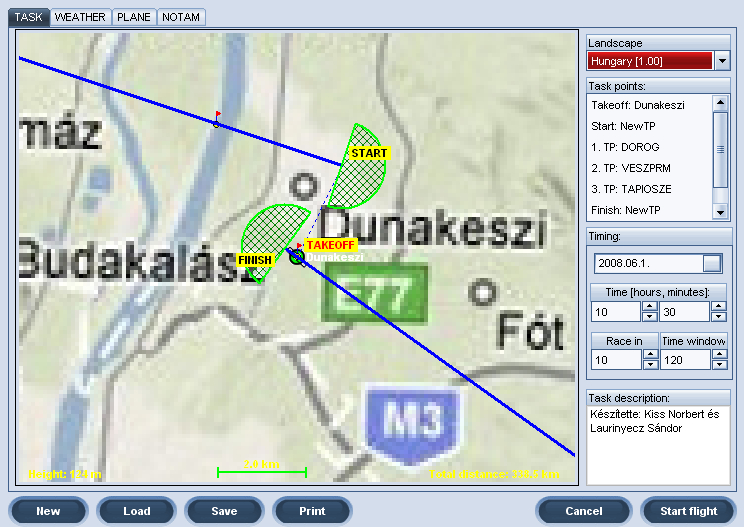Click the red flag waypoint on the map
744x527 pixels.
pos(216,120)
